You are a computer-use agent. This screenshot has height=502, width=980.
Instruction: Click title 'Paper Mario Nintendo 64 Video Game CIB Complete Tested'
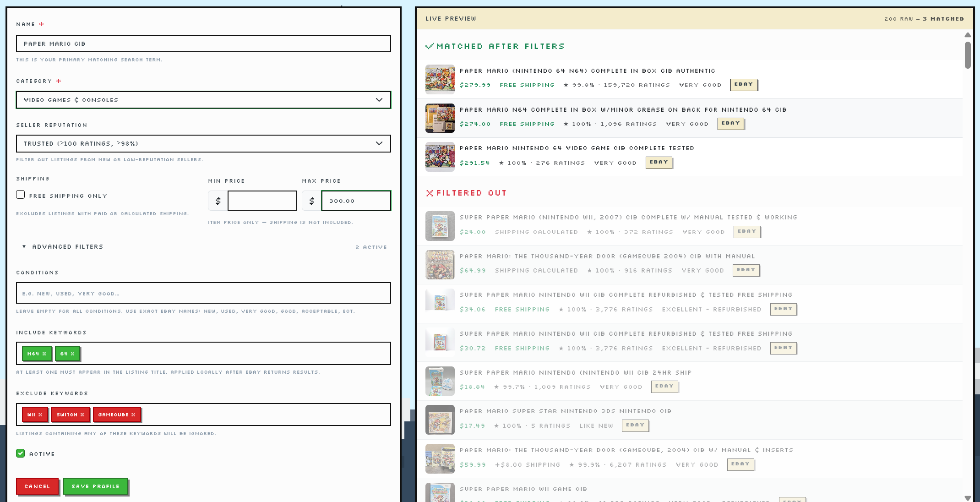point(577,148)
